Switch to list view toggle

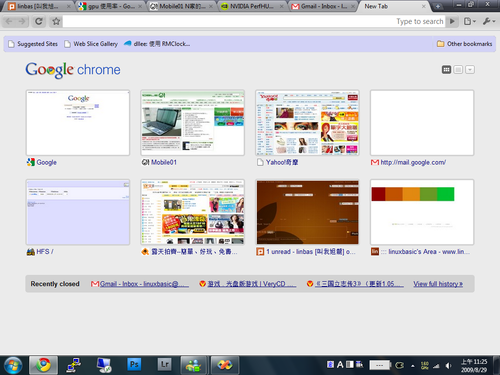[458, 70]
